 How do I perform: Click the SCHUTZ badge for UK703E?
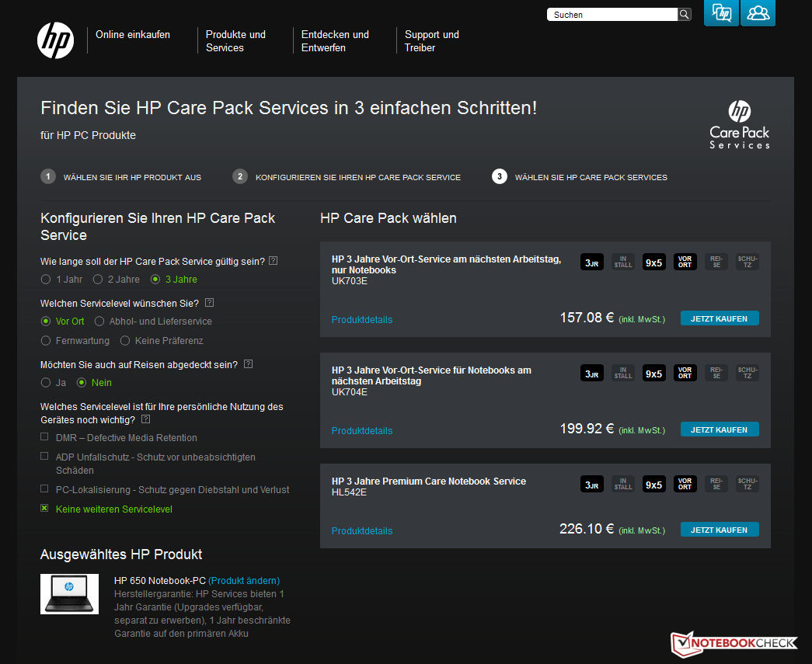point(748,262)
